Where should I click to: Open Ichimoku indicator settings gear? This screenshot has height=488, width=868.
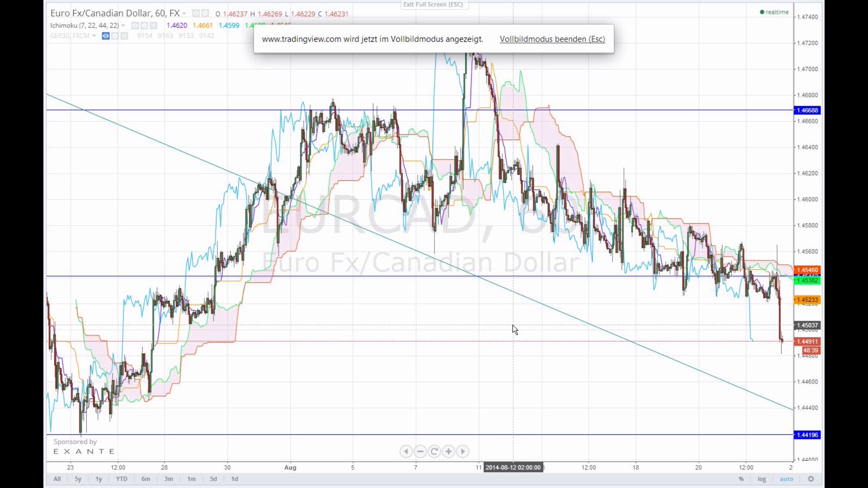coord(144,26)
